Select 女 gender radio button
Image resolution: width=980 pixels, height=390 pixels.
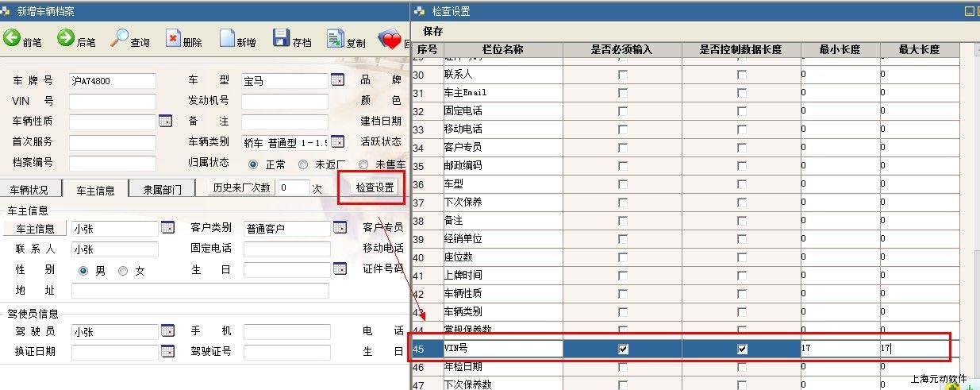(x=123, y=271)
